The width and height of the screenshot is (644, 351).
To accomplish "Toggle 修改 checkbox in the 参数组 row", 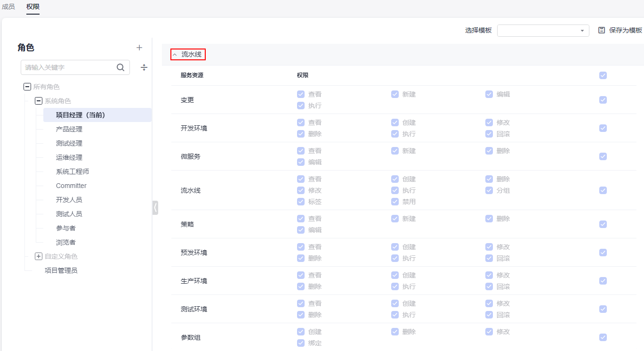I will click(x=489, y=332).
